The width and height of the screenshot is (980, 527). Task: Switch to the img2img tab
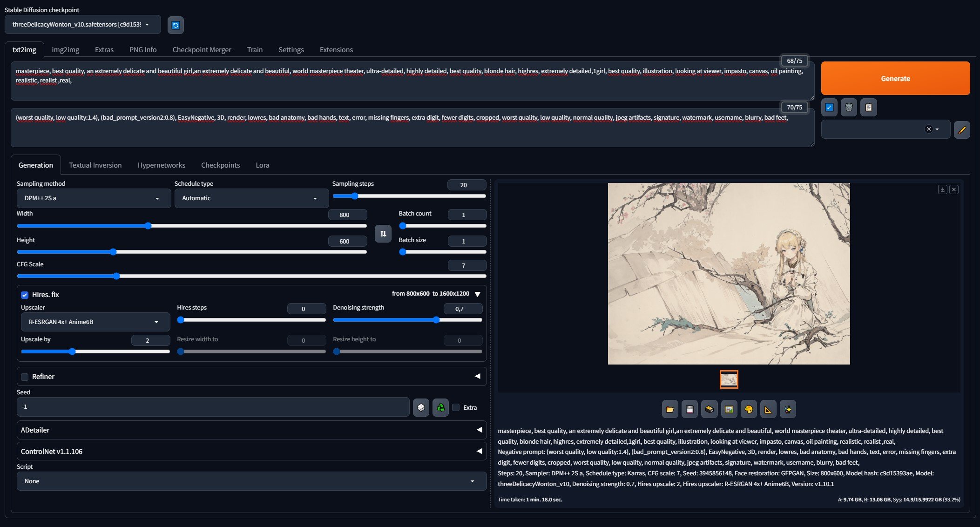tap(65, 50)
